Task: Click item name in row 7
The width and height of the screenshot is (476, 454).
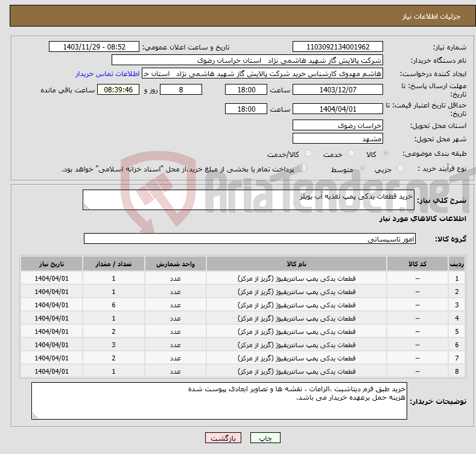Action: click(296, 358)
